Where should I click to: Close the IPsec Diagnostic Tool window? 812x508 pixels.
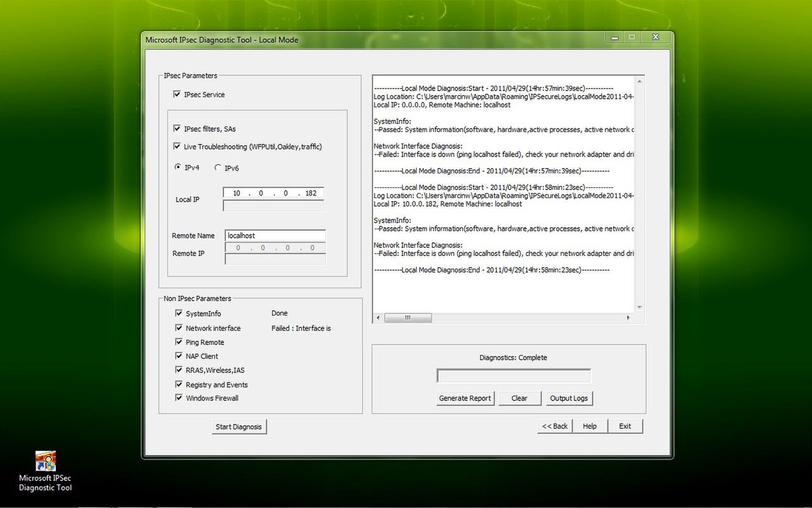pos(655,37)
